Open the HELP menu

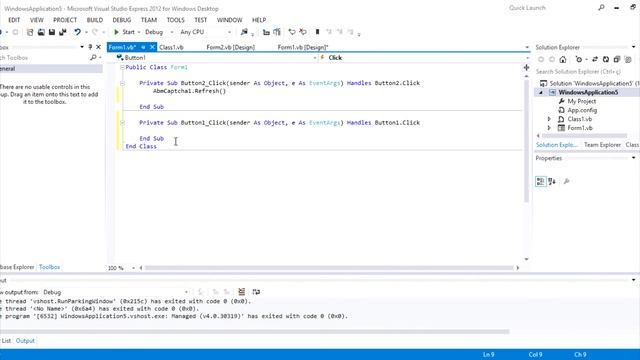259,20
